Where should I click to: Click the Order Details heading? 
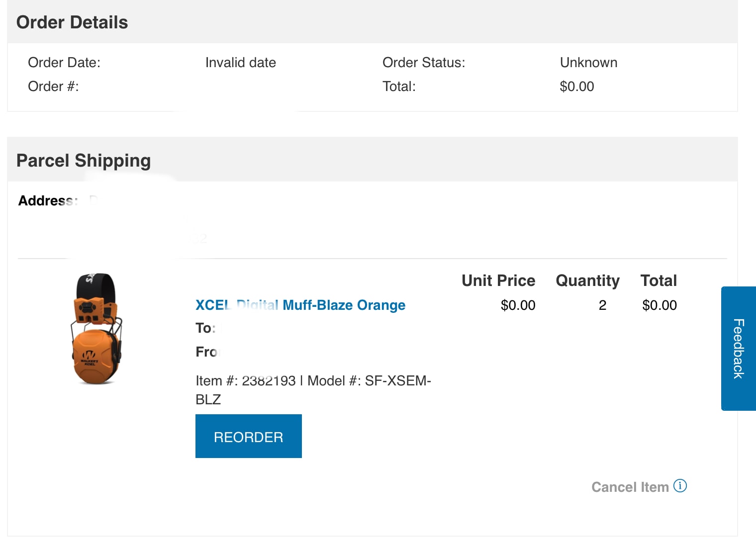tap(72, 22)
